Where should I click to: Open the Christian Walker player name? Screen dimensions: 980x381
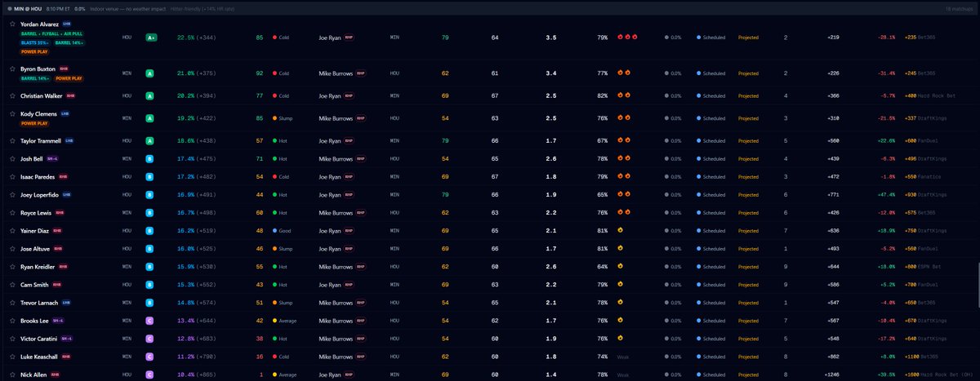(41, 95)
